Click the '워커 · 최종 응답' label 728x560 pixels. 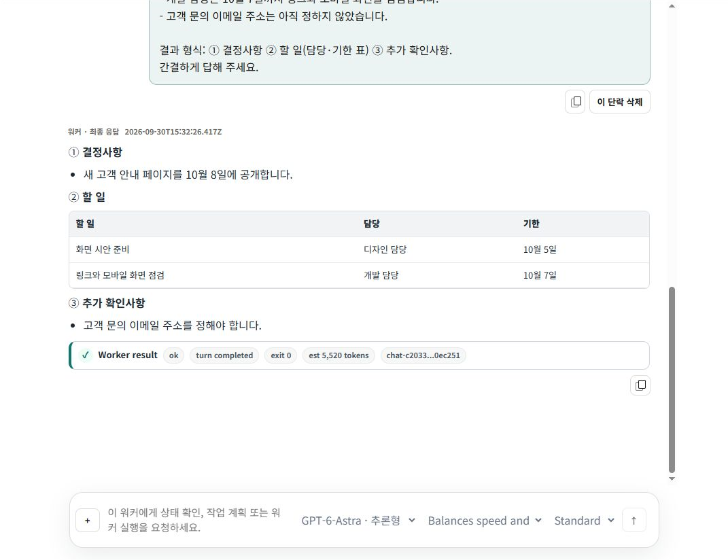coord(93,132)
